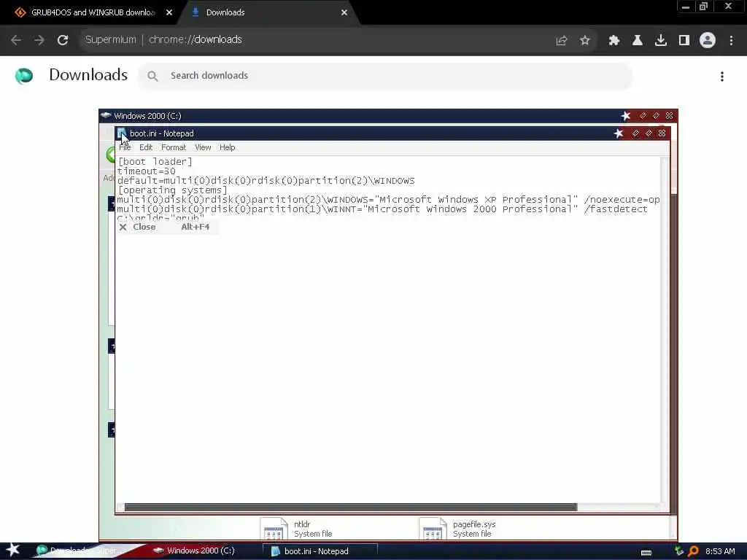The width and height of the screenshot is (747, 560).
Task: Share this page icon in address bar
Action: pyautogui.click(x=561, y=41)
